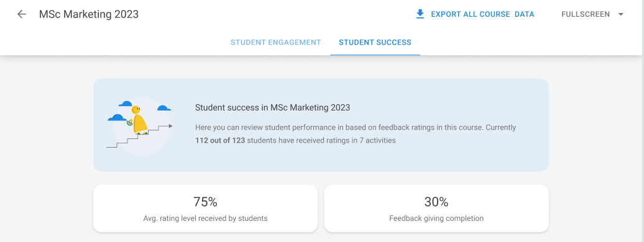Open the 30% feedback giving completion card
The image size is (644, 242).
click(436, 208)
